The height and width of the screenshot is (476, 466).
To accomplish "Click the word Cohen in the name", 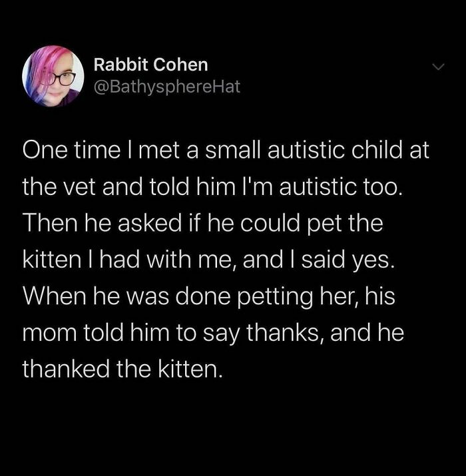I will pyautogui.click(x=180, y=65).
